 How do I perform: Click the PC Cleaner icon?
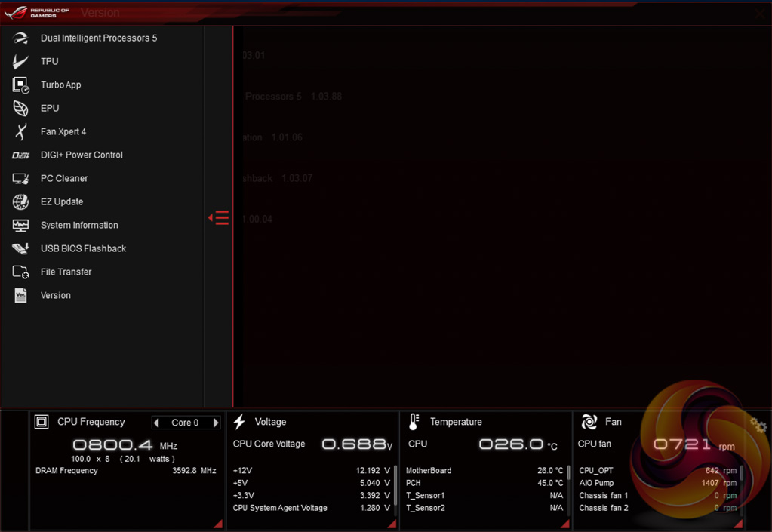[x=20, y=179]
